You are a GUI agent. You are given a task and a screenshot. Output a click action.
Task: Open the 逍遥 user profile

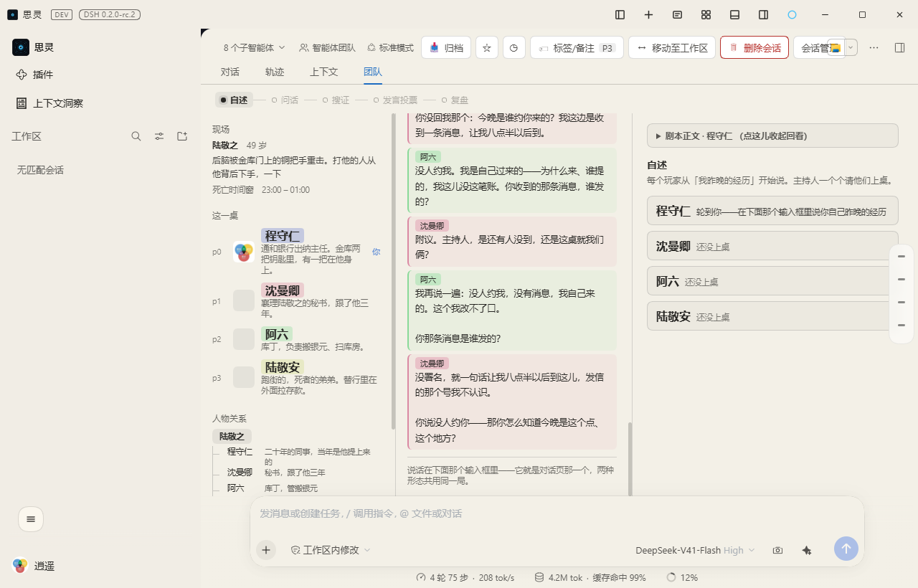[x=34, y=566]
